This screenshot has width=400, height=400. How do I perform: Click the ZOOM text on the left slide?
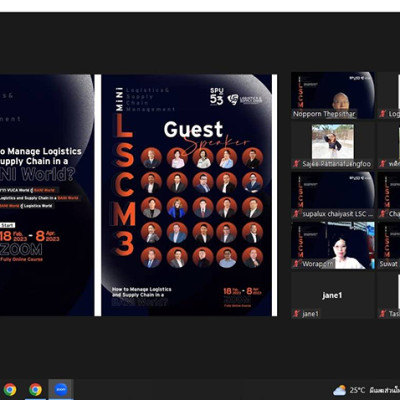pyautogui.click(x=21, y=249)
